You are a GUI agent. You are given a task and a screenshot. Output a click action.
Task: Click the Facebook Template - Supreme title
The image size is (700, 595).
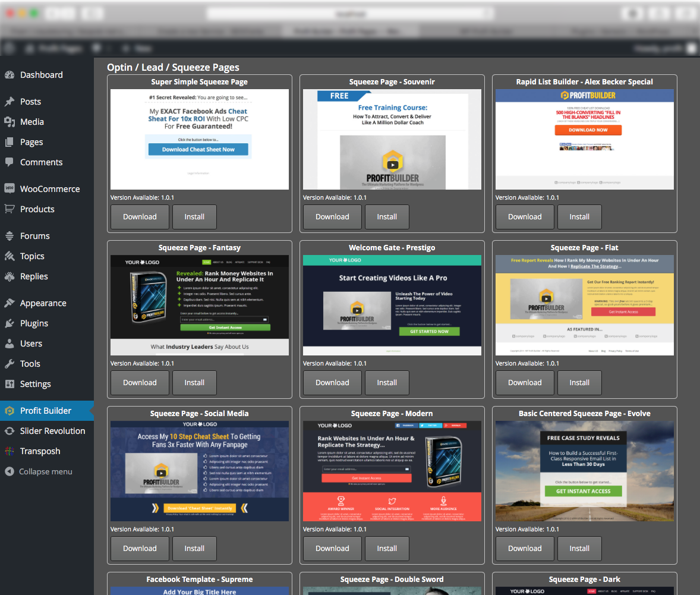pyautogui.click(x=200, y=580)
